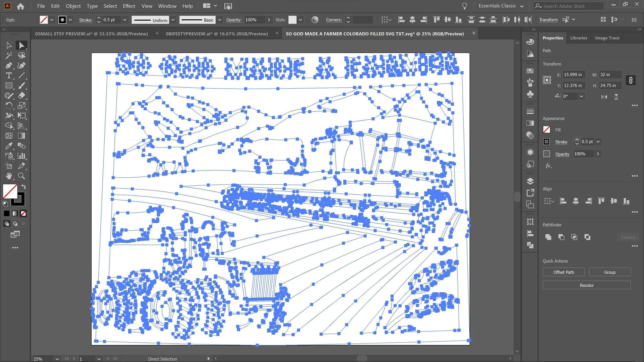Viewport: 644px width, 362px height.
Task: Select the Rotate tool
Action: [9, 106]
